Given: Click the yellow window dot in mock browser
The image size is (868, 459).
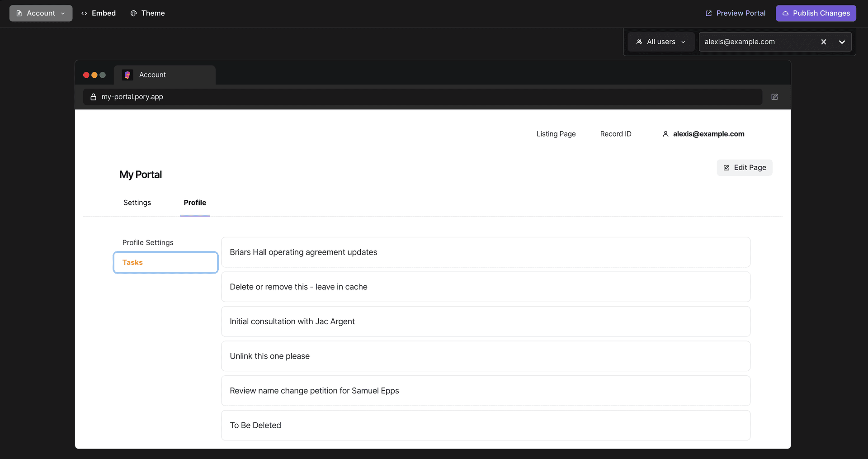Looking at the screenshot, I should pos(94,75).
